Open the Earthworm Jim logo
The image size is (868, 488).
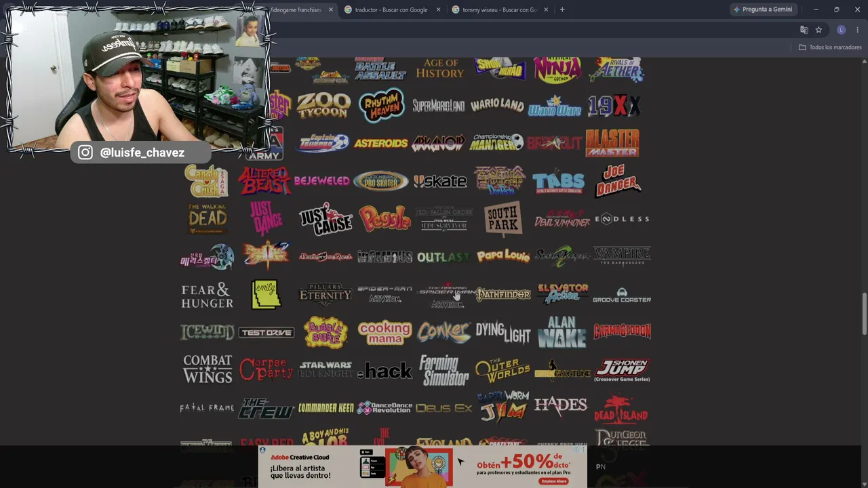(503, 407)
